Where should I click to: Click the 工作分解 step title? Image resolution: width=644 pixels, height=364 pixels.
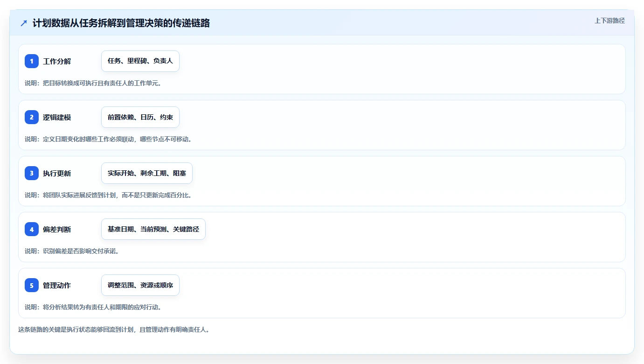click(x=57, y=61)
